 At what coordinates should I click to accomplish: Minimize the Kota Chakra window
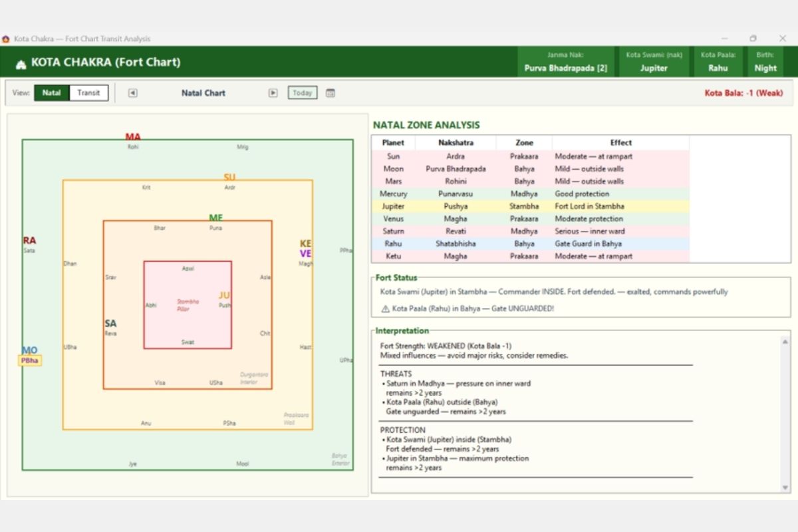coord(724,39)
